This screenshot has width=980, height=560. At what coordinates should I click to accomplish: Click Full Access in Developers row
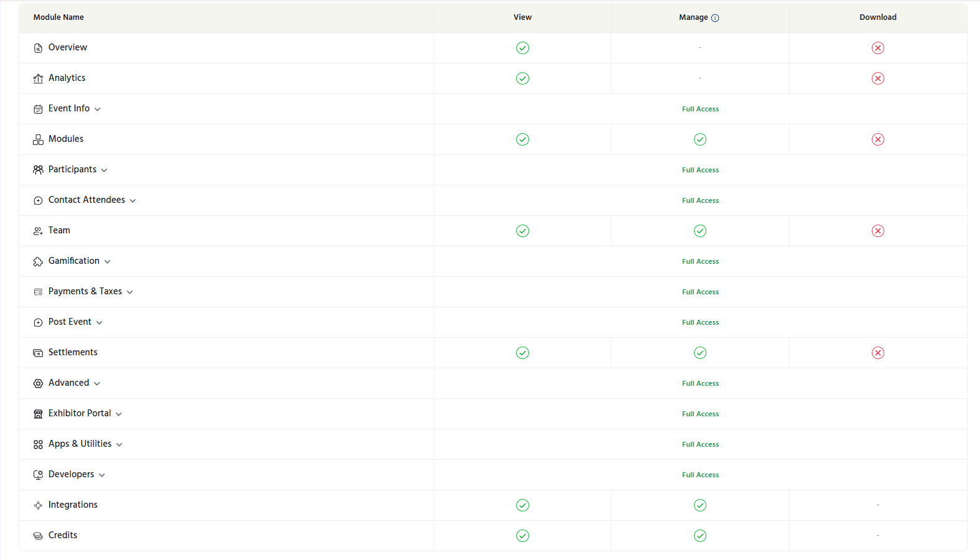point(700,475)
